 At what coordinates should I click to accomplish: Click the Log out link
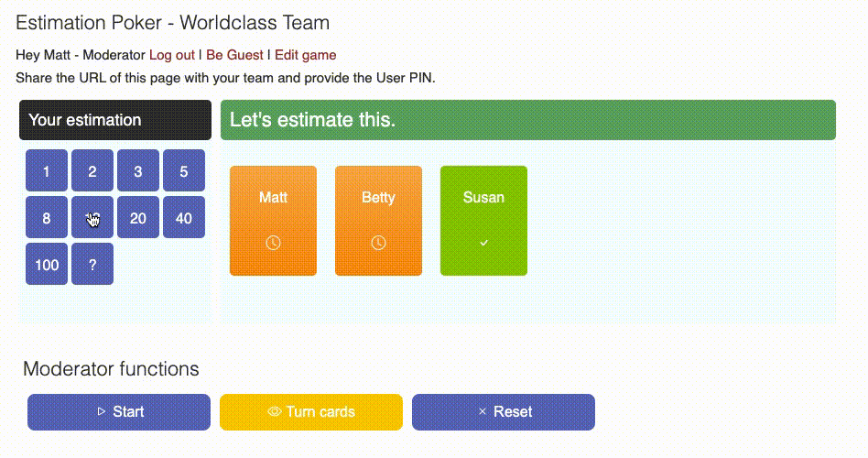(x=172, y=55)
